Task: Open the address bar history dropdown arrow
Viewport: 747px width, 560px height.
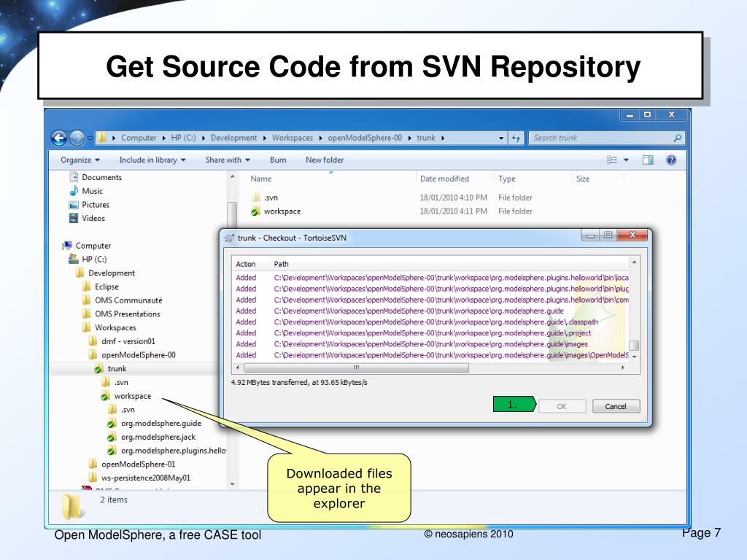Action: click(501, 138)
